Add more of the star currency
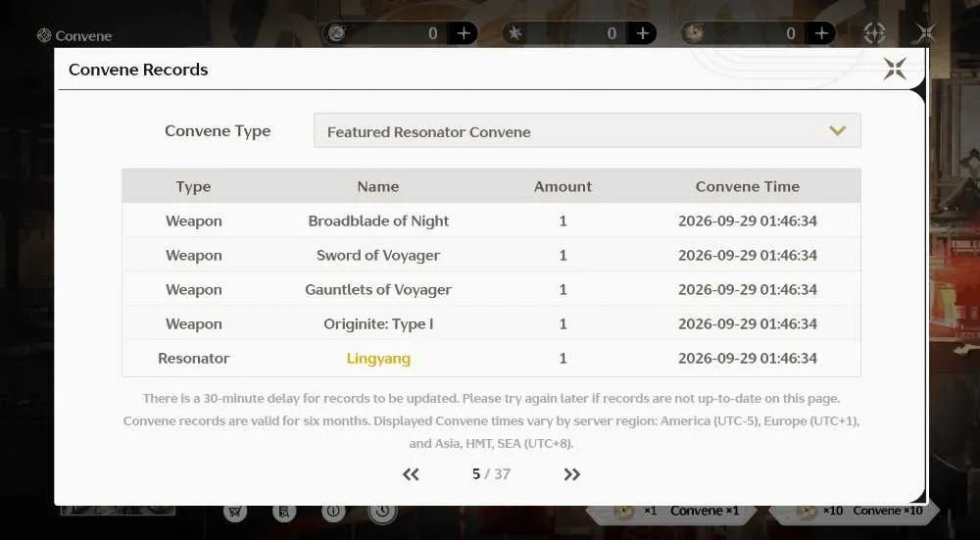980x540 pixels. (643, 33)
